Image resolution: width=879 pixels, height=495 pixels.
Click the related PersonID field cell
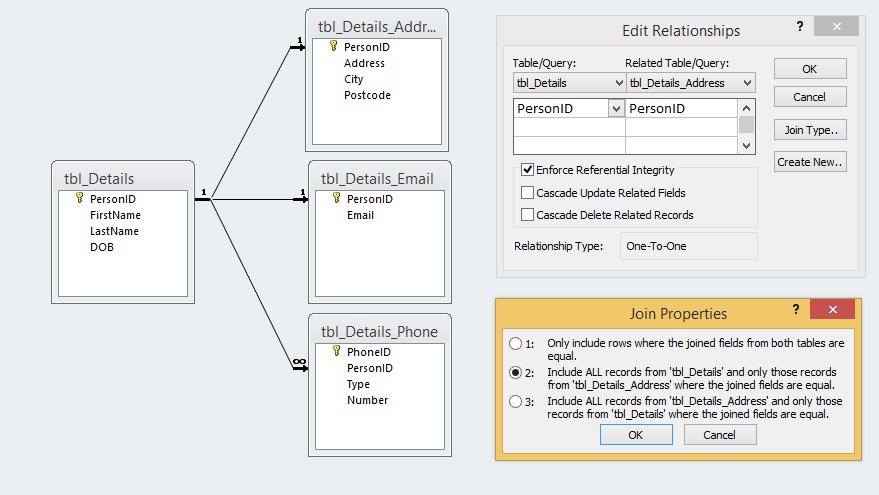click(x=681, y=108)
